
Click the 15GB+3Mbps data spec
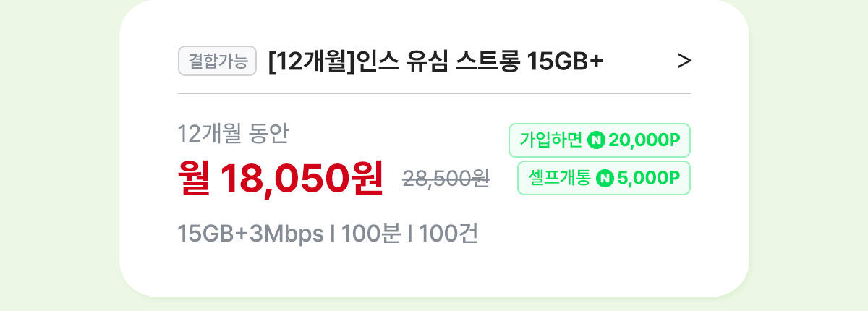pyautogui.click(x=250, y=234)
